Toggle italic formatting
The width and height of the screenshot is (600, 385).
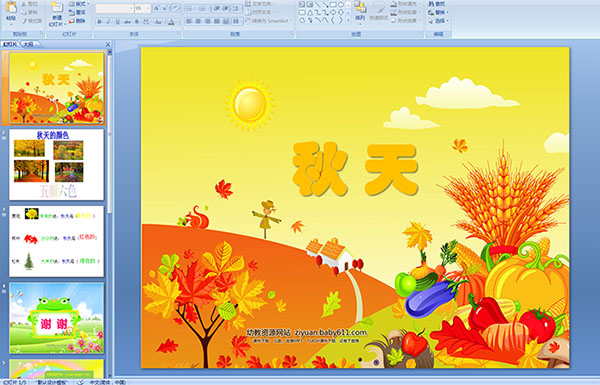[x=108, y=22]
